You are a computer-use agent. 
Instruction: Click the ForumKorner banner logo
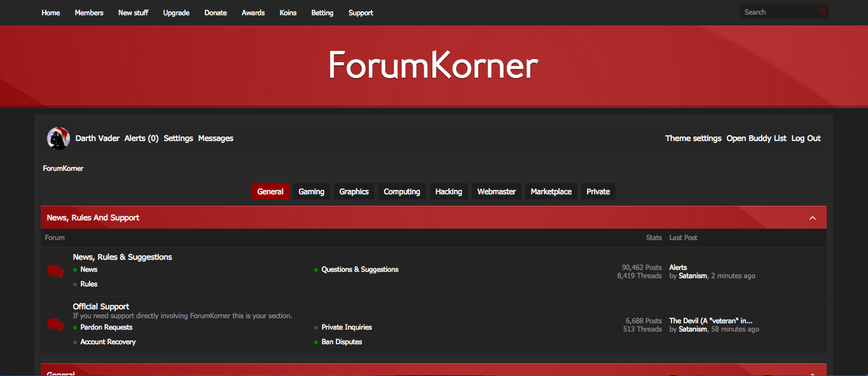(x=433, y=65)
